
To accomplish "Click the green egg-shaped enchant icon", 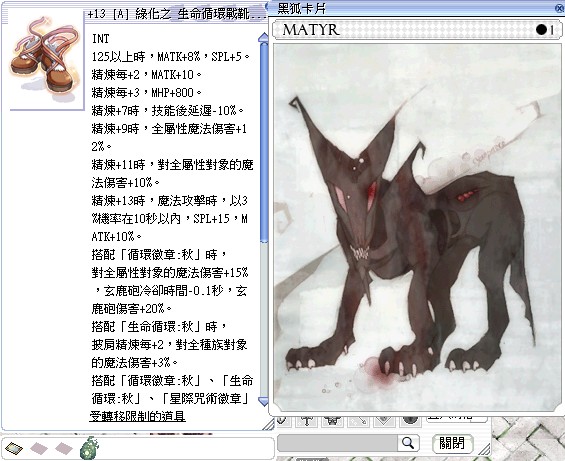I will point(89,448).
